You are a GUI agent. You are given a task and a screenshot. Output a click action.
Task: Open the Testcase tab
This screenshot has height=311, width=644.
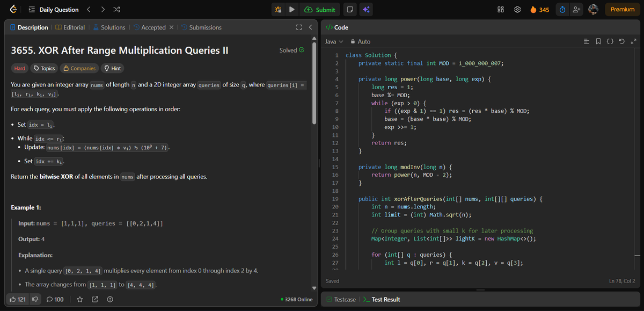(x=341, y=299)
